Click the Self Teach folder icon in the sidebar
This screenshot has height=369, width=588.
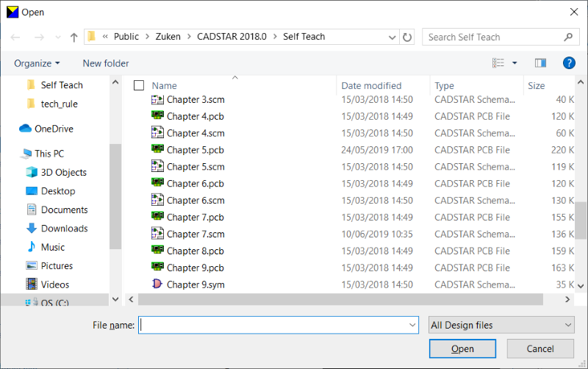(31, 85)
